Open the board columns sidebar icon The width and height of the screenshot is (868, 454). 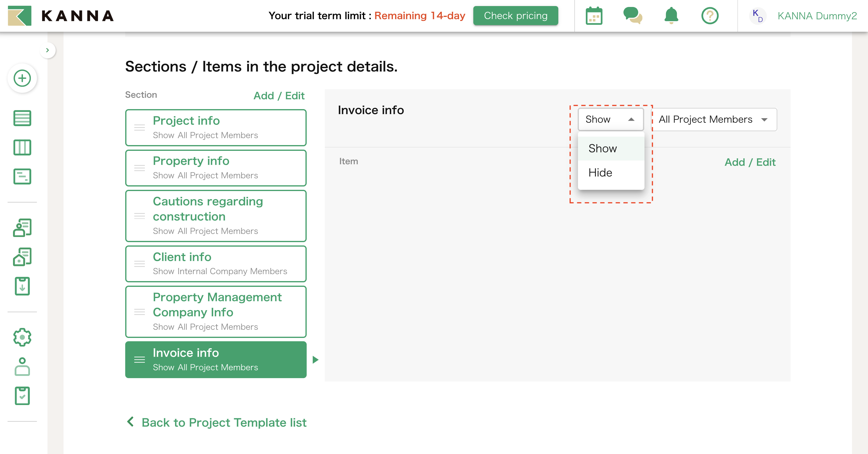(22, 148)
